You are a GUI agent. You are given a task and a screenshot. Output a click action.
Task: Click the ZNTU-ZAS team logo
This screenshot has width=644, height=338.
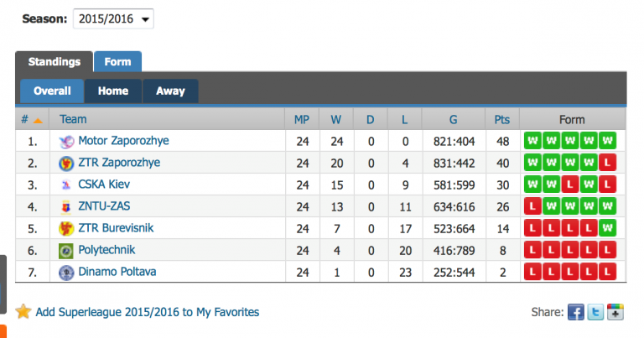coord(66,207)
